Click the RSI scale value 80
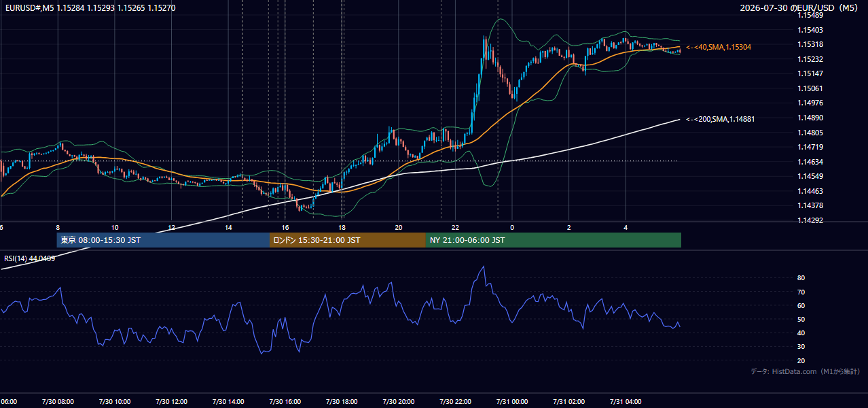 tap(801, 278)
